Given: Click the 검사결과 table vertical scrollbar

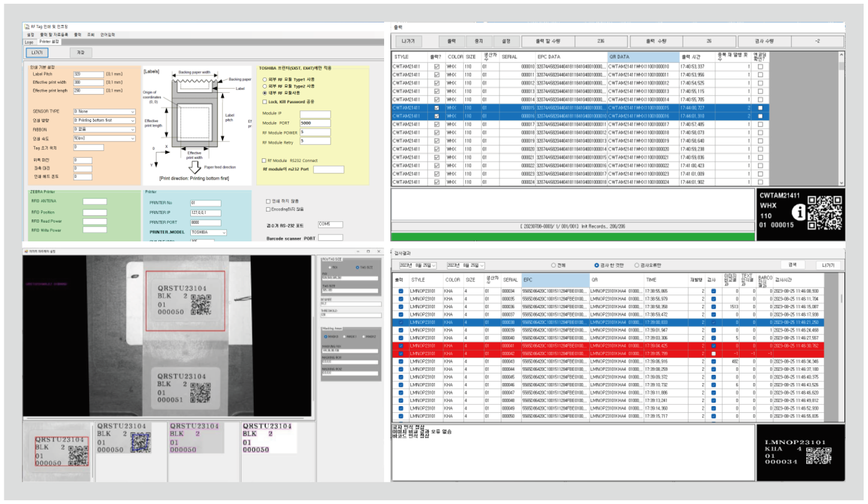Looking at the screenshot, I should (841, 349).
